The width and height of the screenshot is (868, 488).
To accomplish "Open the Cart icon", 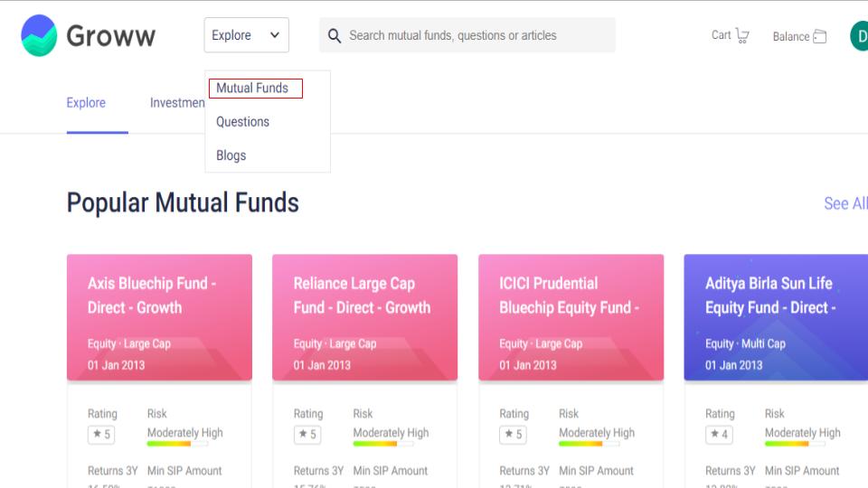I will click(742, 36).
